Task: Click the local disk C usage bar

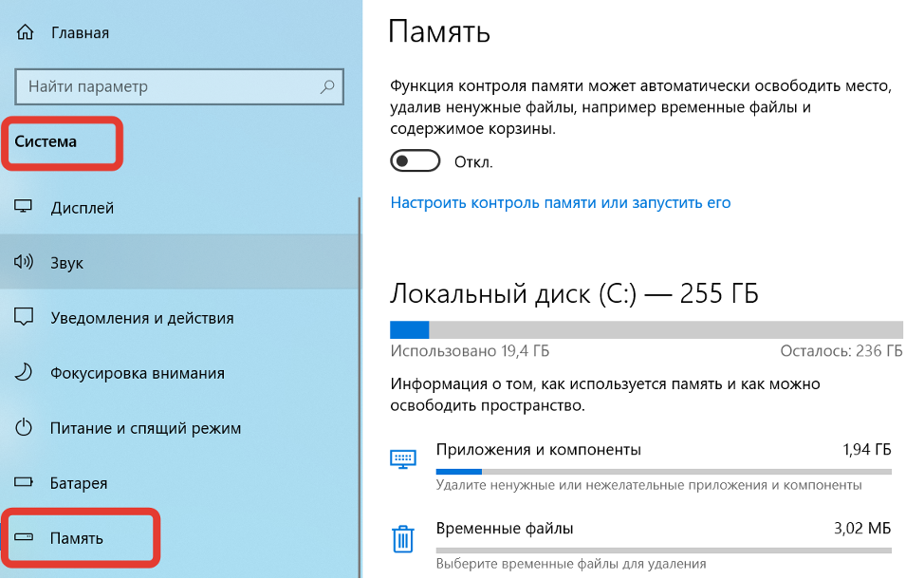Action: 646,329
